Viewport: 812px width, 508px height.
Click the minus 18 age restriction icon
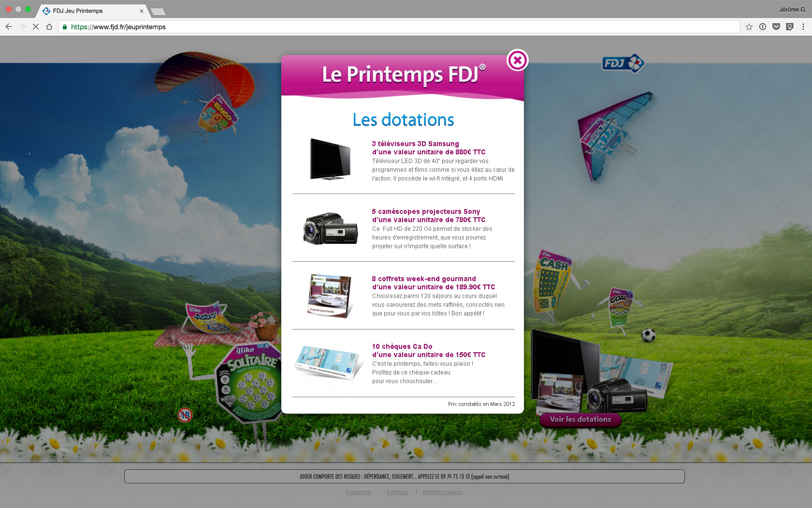click(x=185, y=415)
